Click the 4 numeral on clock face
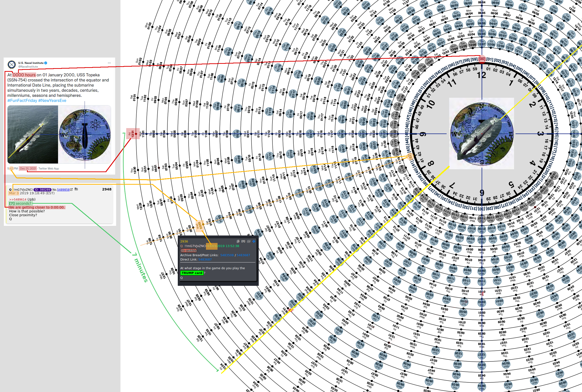Viewport: 582px width, 392px height. [x=532, y=163]
